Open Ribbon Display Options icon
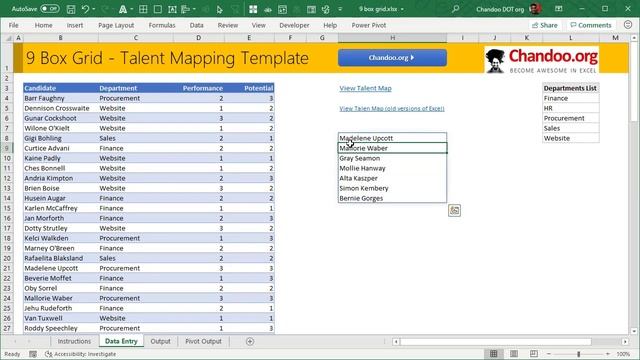Screen dimensions: 640x360 (559, 9)
